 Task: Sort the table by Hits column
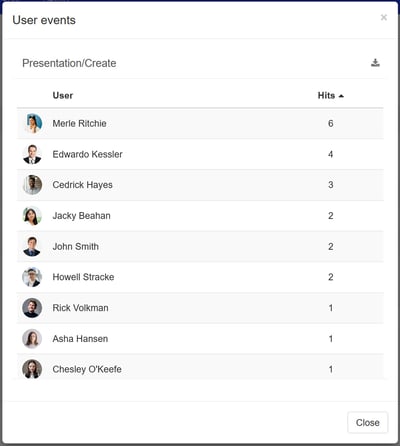[326, 96]
